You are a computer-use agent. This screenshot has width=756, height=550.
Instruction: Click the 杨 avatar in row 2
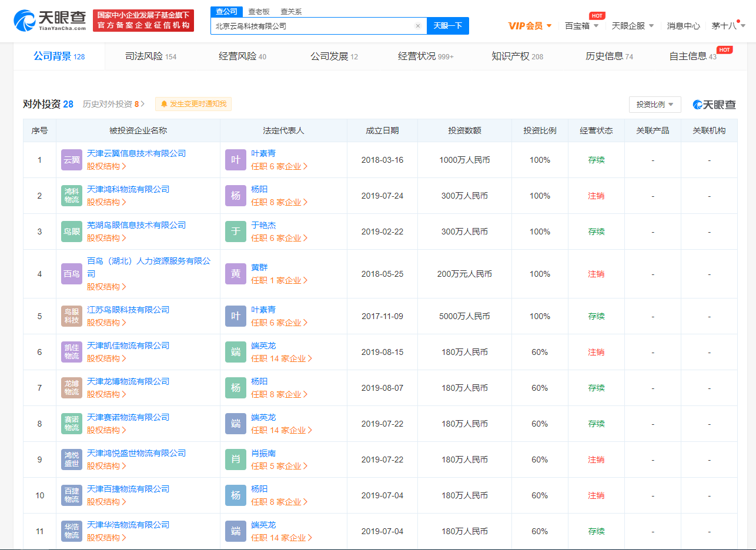tap(236, 196)
